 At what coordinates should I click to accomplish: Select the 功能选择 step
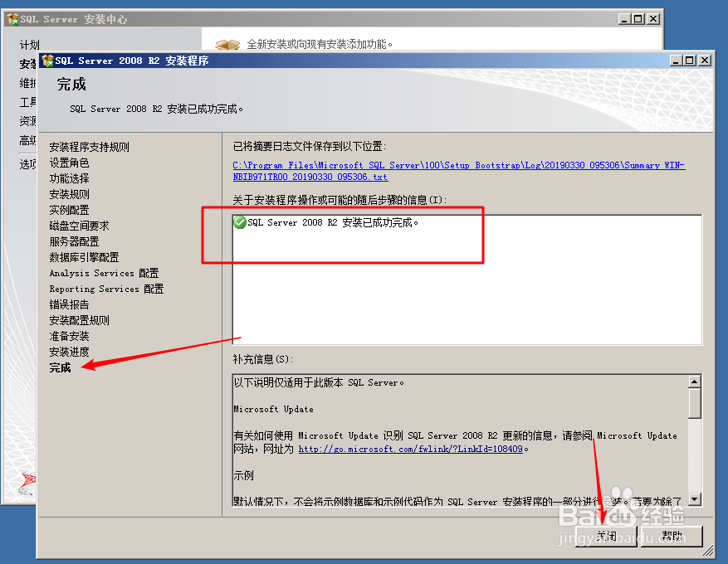[69, 178]
